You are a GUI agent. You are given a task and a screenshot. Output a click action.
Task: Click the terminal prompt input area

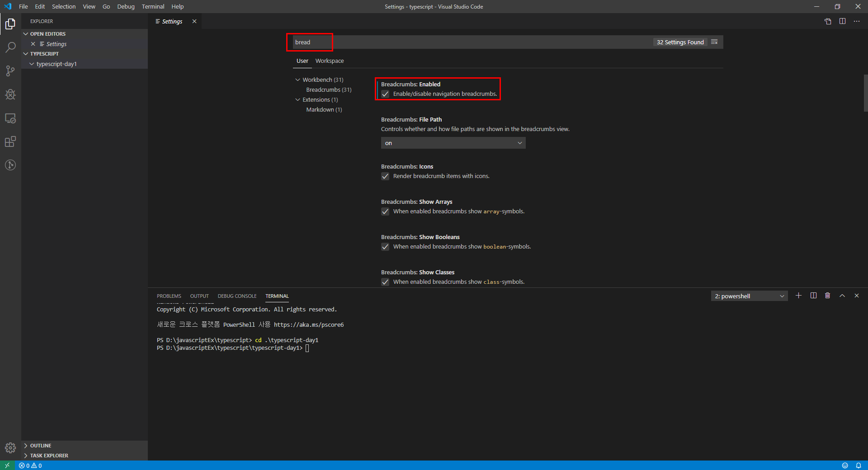click(307, 348)
